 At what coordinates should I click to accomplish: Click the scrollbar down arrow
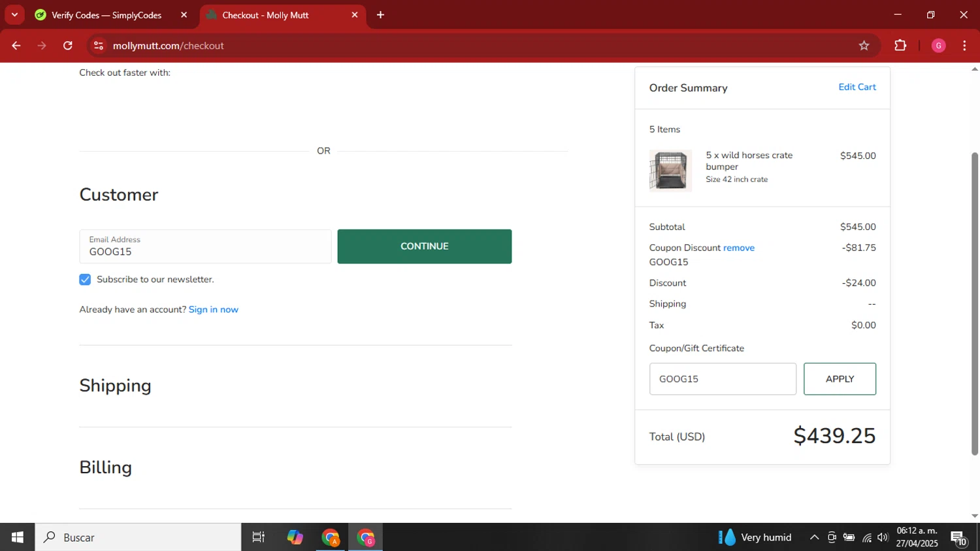tap(975, 516)
